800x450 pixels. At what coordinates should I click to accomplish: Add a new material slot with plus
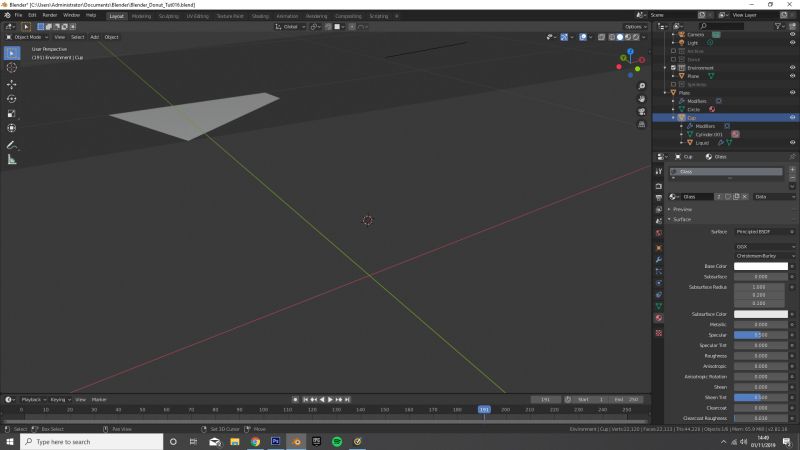(x=792, y=169)
